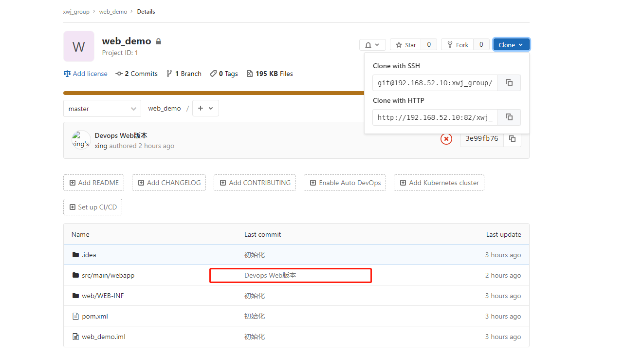View the 1 Branch link
This screenshot has width=644, height=359.
tap(184, 74)
